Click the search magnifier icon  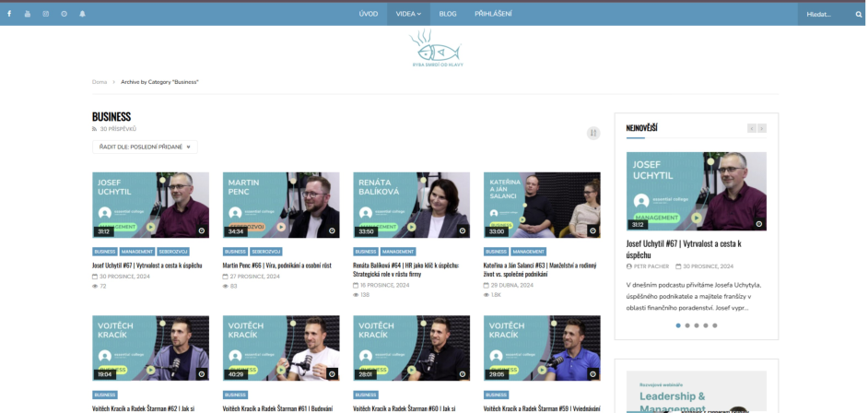tap(859, 15)
